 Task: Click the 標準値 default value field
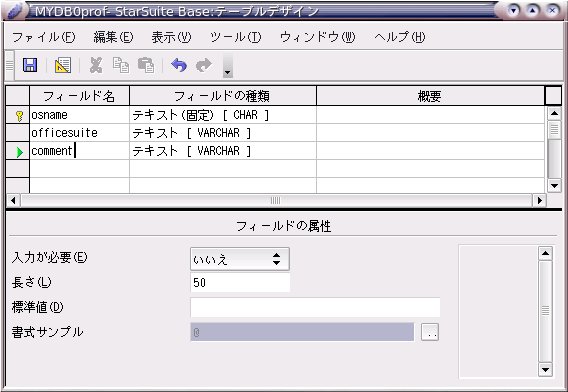click(x=315, y=307)
